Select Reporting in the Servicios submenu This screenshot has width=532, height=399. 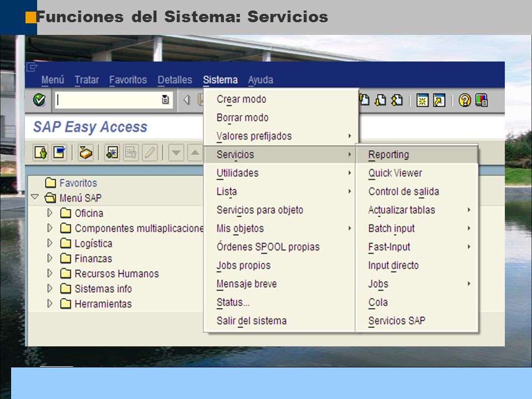point(417,155)
